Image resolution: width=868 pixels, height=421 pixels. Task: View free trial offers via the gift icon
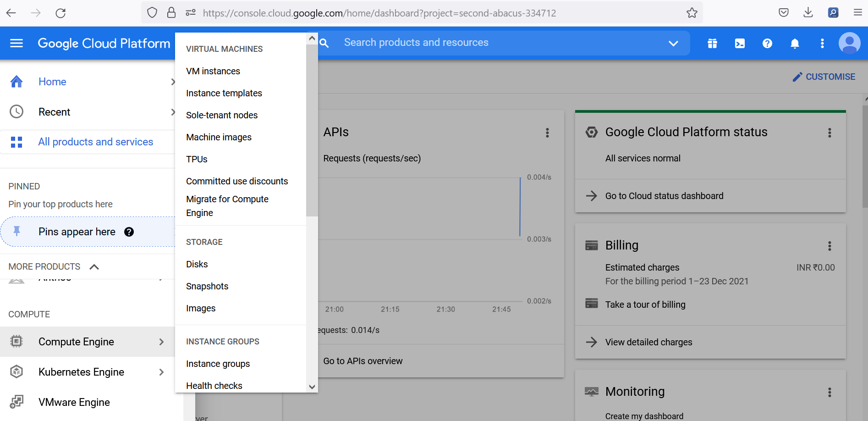click(712, 43)
